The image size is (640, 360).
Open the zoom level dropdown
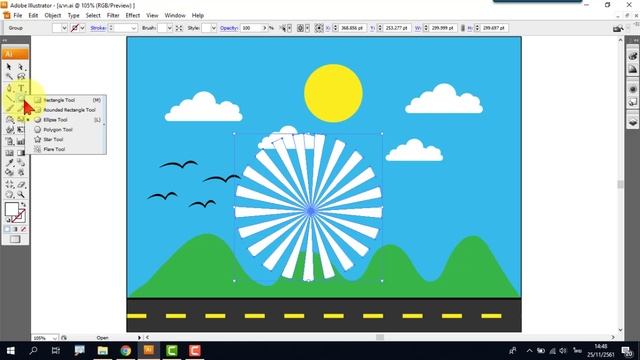tap(55, 338)
